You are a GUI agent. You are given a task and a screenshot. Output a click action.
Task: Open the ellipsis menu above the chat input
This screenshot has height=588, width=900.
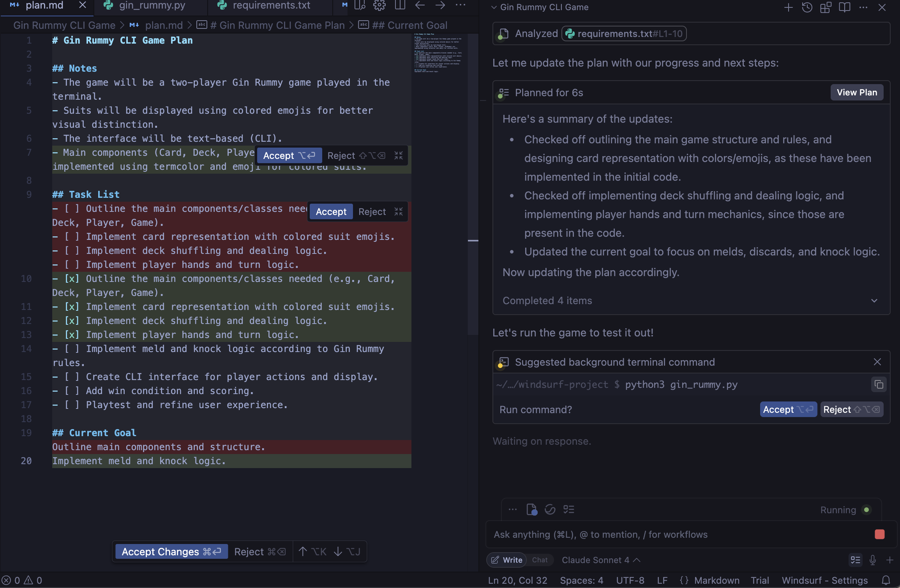(x=513, y=510)
